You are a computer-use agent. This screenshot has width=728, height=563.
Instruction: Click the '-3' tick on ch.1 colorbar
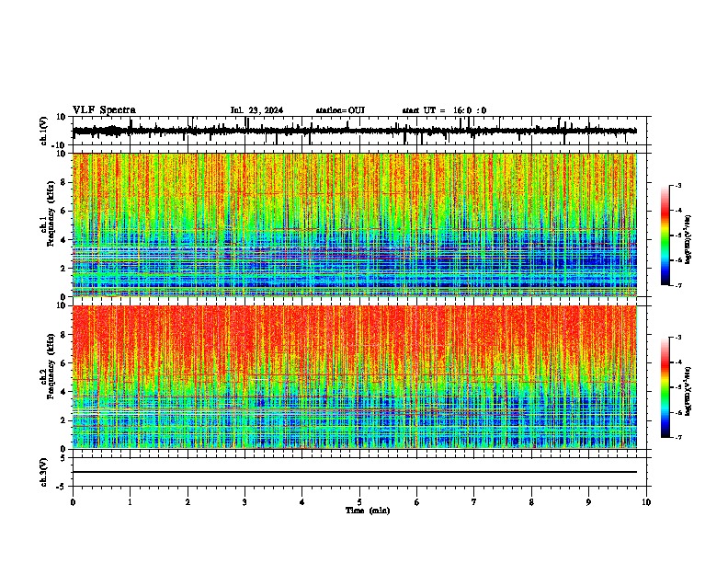click(677, 185)
